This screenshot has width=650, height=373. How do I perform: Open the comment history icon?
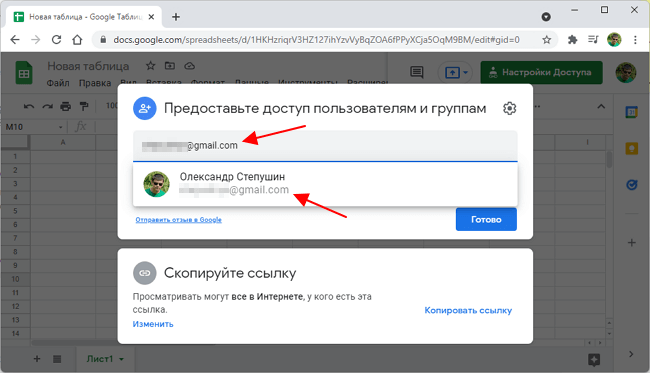[x=417, y=72]
